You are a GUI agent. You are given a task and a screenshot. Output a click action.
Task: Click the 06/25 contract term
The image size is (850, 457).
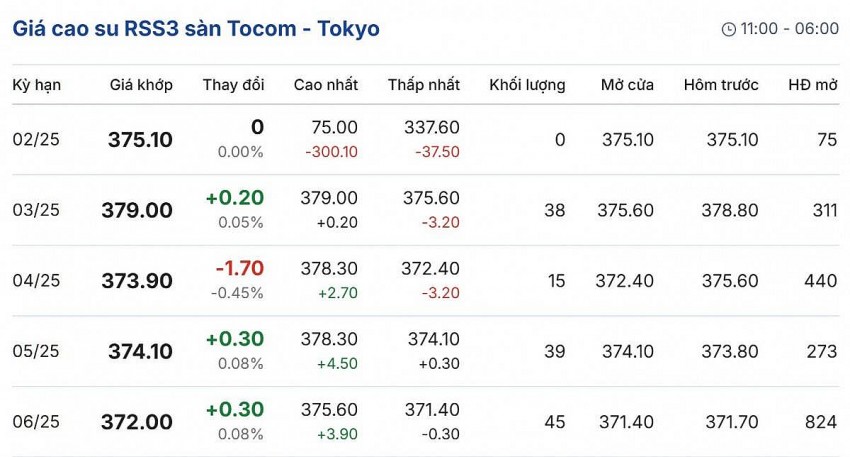tap(36, 422)
